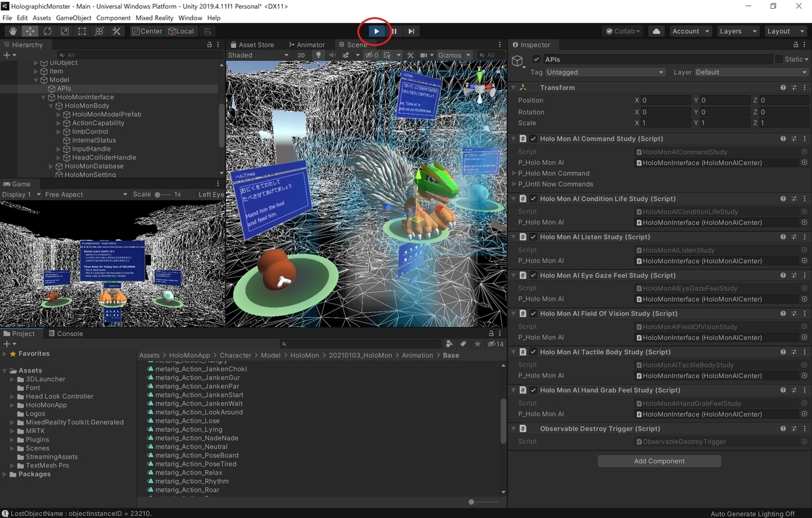
Task: Toggle scene audio icon
Action: click(333, 55)
